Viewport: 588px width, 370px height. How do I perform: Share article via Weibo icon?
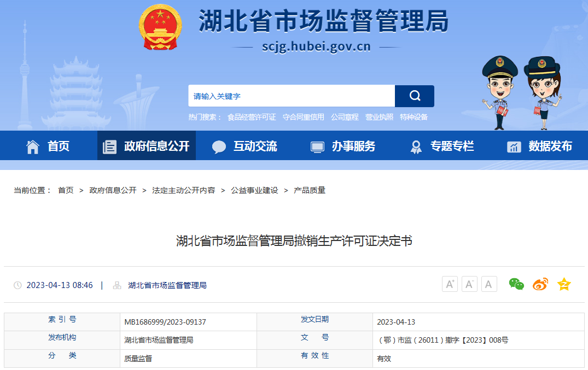click(x=540, y=284)
